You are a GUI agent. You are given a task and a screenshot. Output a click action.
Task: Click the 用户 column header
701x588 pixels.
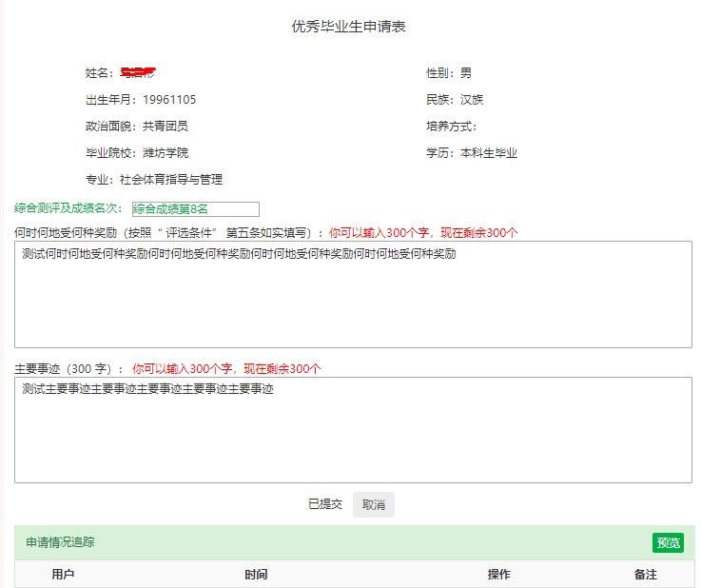63,575
